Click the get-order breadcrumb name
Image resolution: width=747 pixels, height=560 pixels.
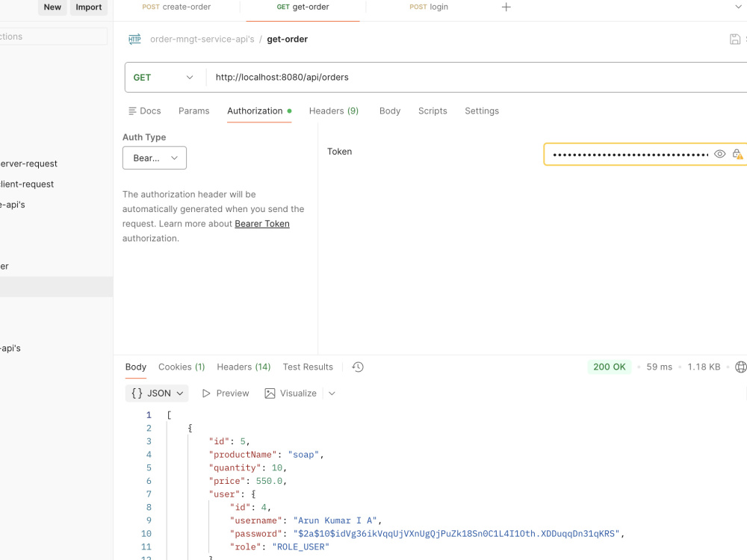click(288, 39)
